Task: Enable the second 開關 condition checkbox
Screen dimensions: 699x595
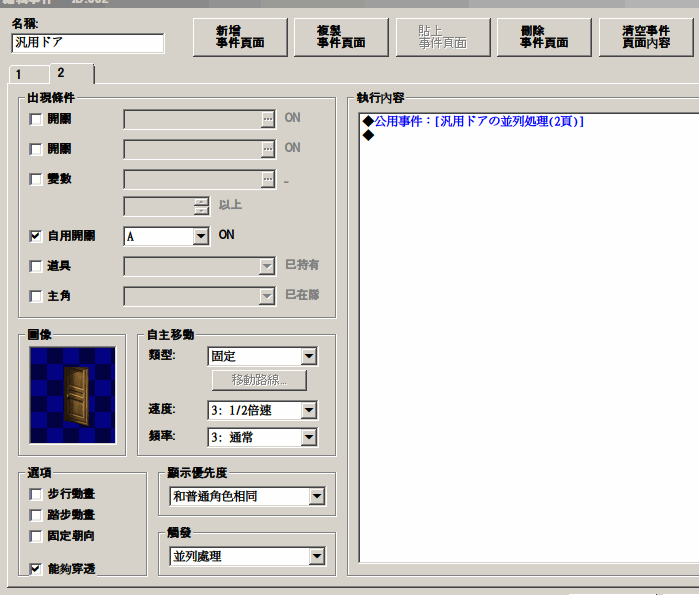Action: tap(36, 149)
